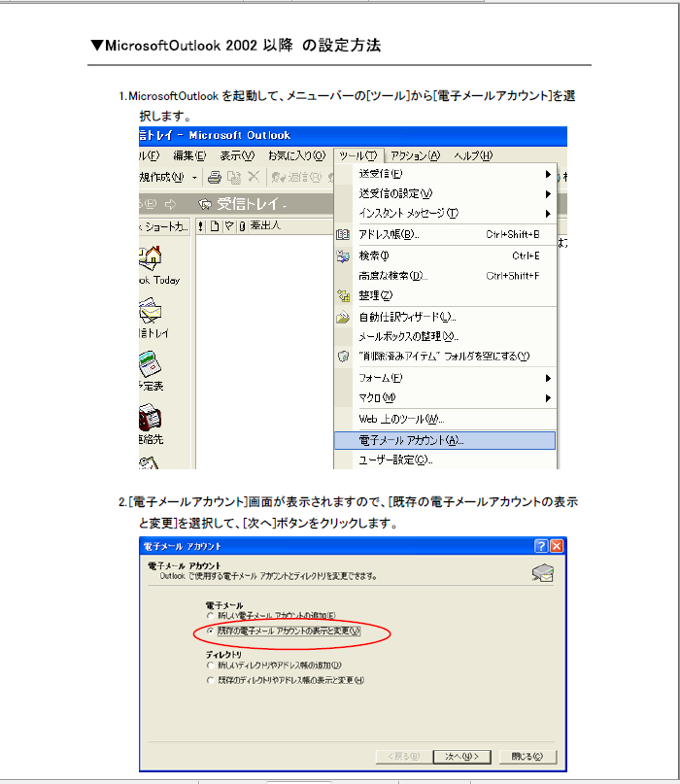Image resolution: width=680 pixels, height=784 pixels.
Task: Select 検索(I) menu entry
Action: 445,256
